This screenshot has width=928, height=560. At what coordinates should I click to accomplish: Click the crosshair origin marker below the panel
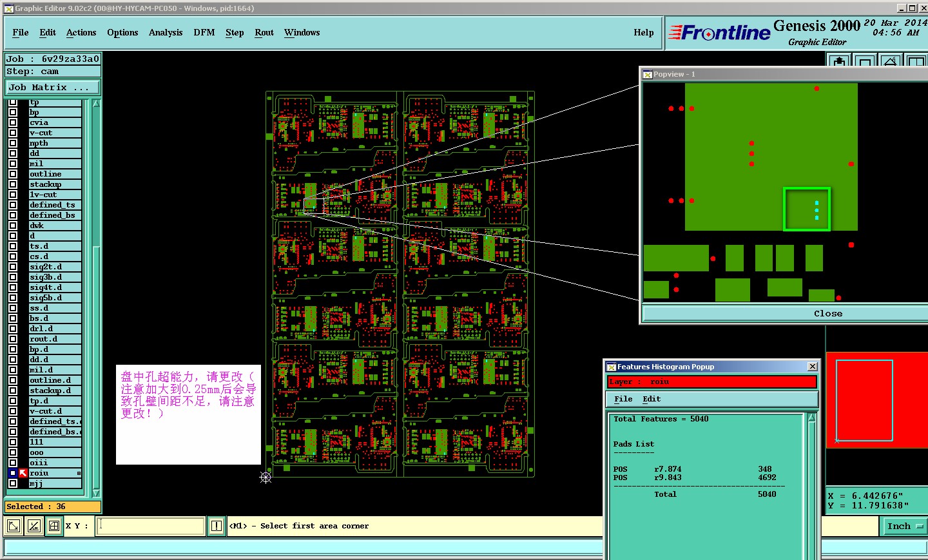266,477
